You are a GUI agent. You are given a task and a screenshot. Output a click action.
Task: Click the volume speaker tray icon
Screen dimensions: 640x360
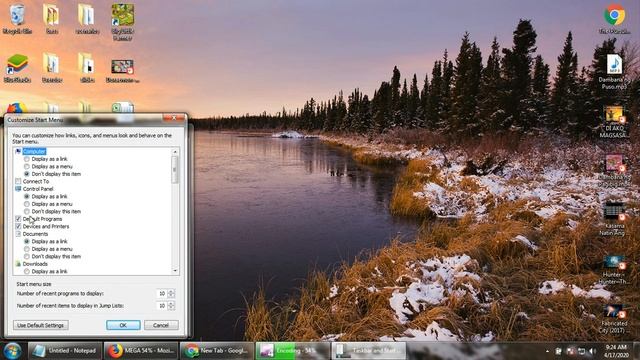coord(593,351)
